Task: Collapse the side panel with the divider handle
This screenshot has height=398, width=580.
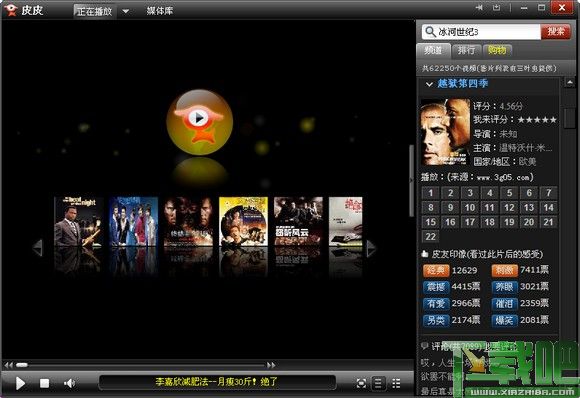Action: [411, 181]
